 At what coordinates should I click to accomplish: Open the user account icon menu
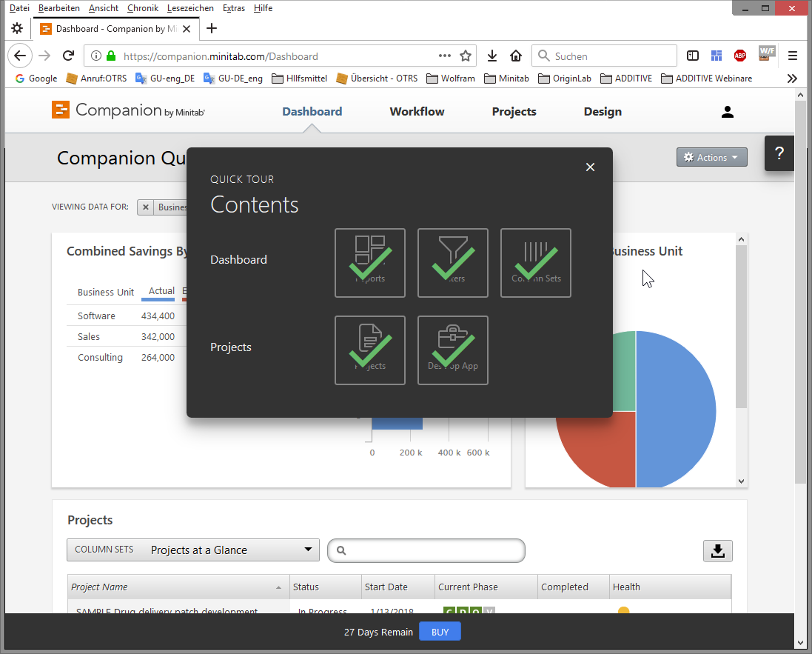pyautogui.click(x=727, y=111)
